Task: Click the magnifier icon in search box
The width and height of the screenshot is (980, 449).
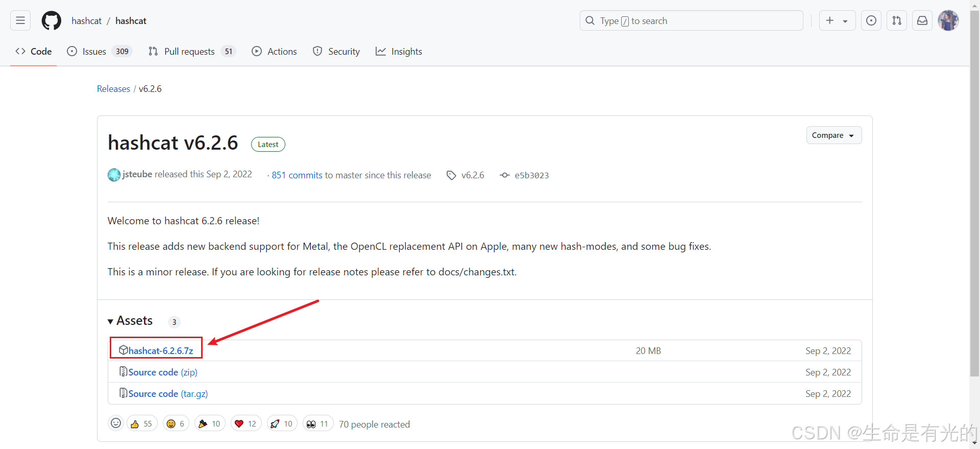Action: pyautogui.click(x=590, y=20)
